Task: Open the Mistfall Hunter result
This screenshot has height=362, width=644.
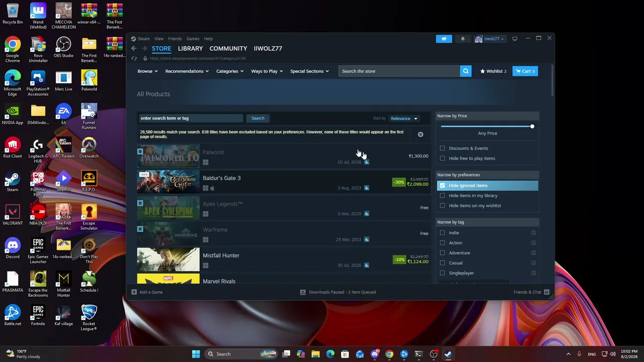Action: (283, 259)
